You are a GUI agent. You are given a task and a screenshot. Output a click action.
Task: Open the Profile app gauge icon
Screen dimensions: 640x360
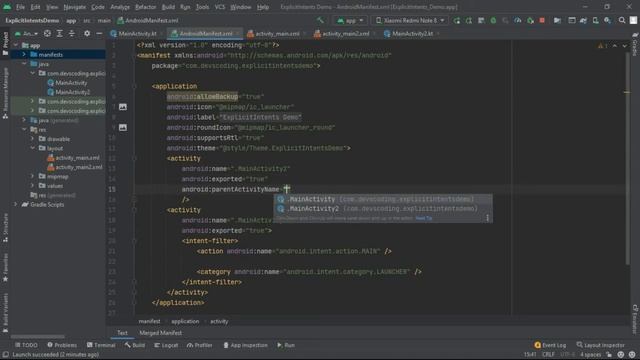click(x=518, y=20)
